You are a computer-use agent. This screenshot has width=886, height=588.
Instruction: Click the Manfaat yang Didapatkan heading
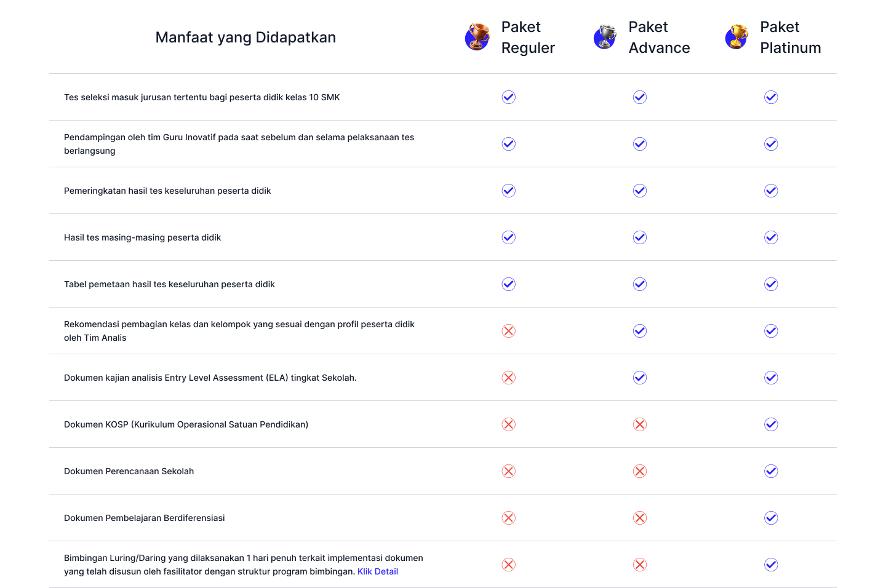click(245, 38)
